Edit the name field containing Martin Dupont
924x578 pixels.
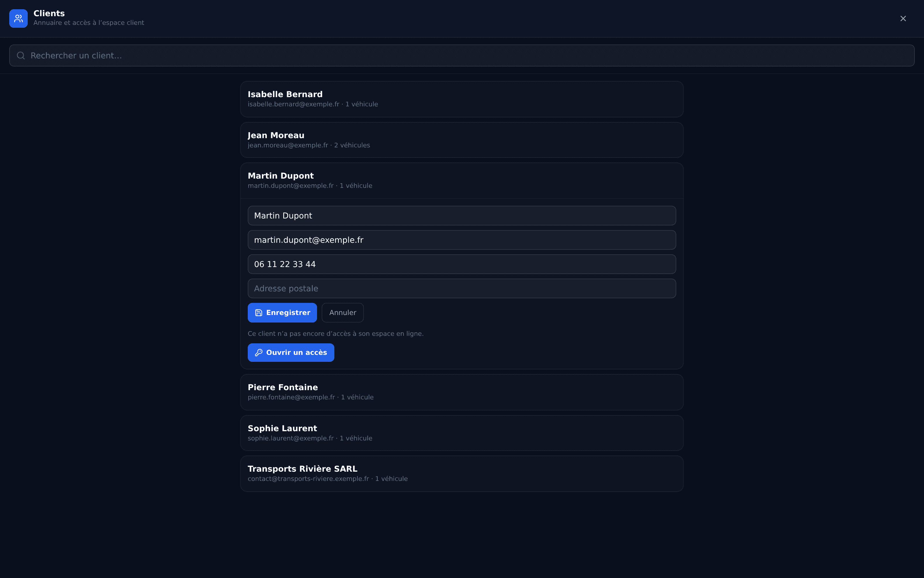(462, 216)
